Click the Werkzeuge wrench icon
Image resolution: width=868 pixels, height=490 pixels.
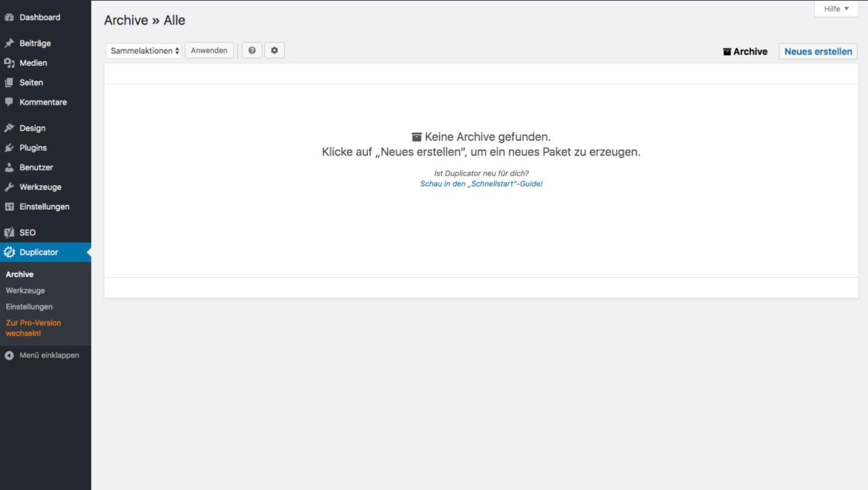click(9, 187)
